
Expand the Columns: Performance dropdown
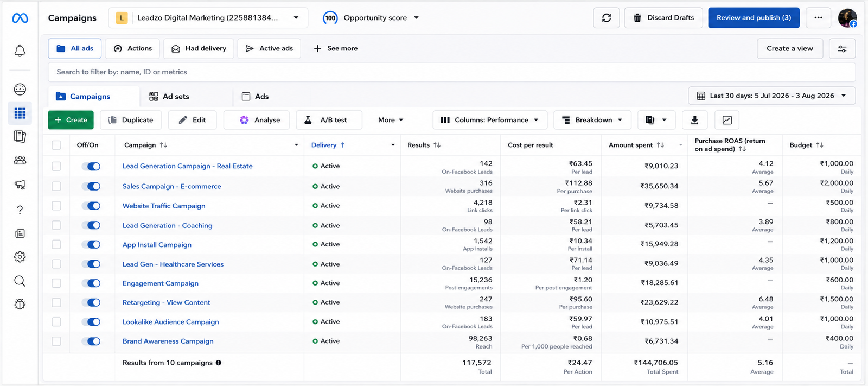[x=490, y=120]
